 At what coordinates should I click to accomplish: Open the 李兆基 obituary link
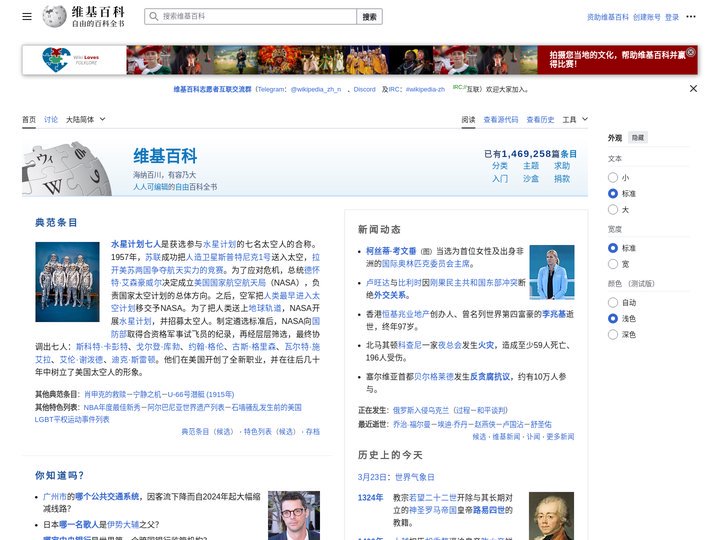[x=554, y=314]
